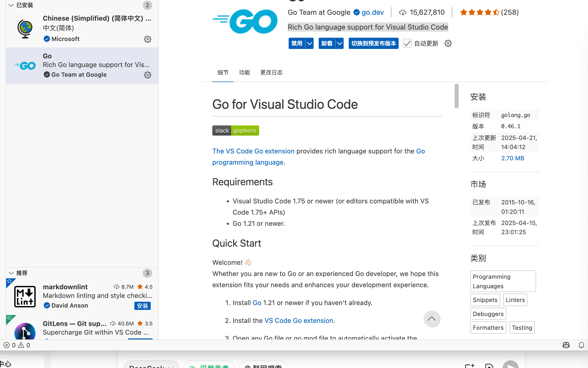
Task: Click the slack gophers badge
Action: 236,130
